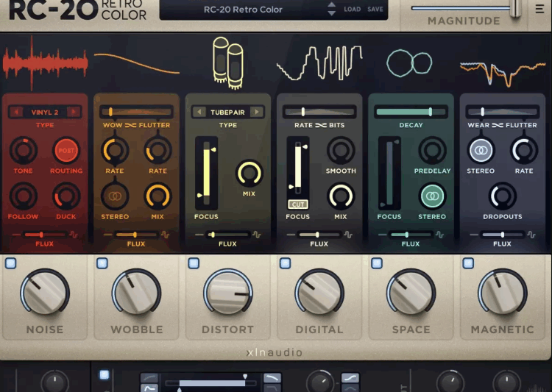552x392 pixels.
Task: Toggle the DIGITAL module enable checkbox
Action: click(285, 263)
